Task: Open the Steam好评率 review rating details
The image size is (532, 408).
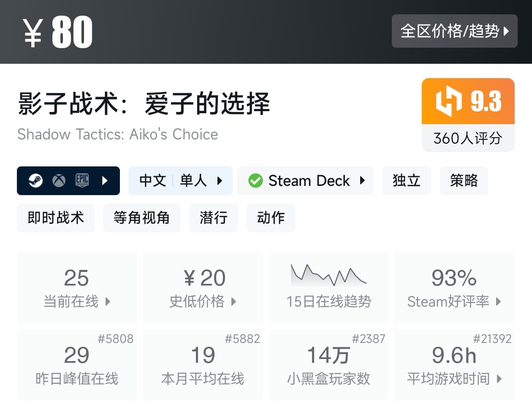Action: point(454,288)
